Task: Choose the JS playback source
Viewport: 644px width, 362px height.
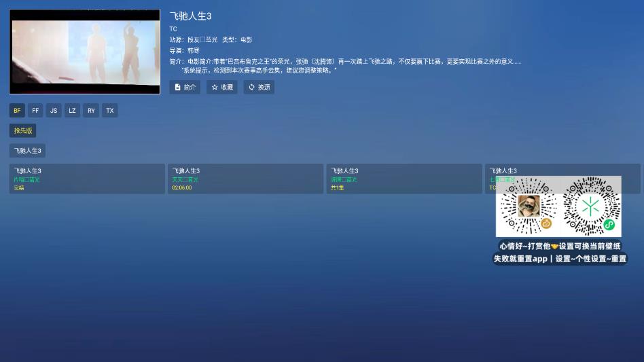Action: pyautogui.click(x=54, y=110)
